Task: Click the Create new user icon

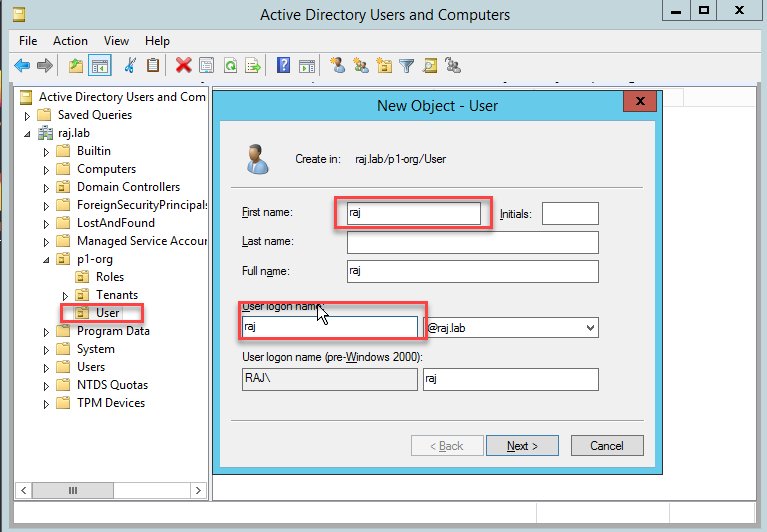Action: (x=338, y=65)
